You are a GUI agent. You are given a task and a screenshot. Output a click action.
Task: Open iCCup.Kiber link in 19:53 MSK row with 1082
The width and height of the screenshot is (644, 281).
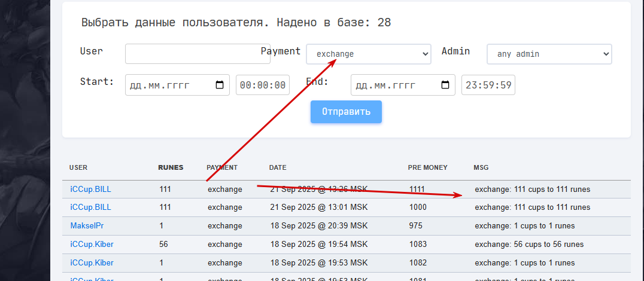tap(92, 262)
